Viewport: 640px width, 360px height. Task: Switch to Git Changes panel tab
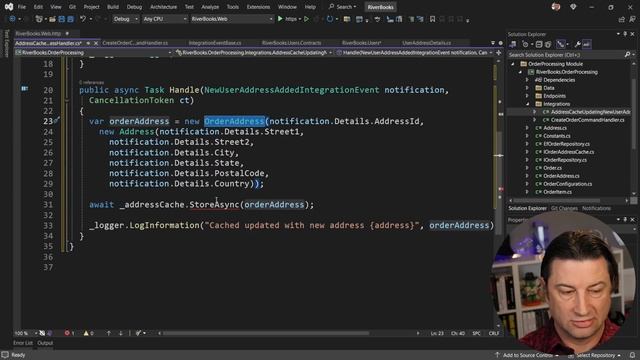click(564, 209)
